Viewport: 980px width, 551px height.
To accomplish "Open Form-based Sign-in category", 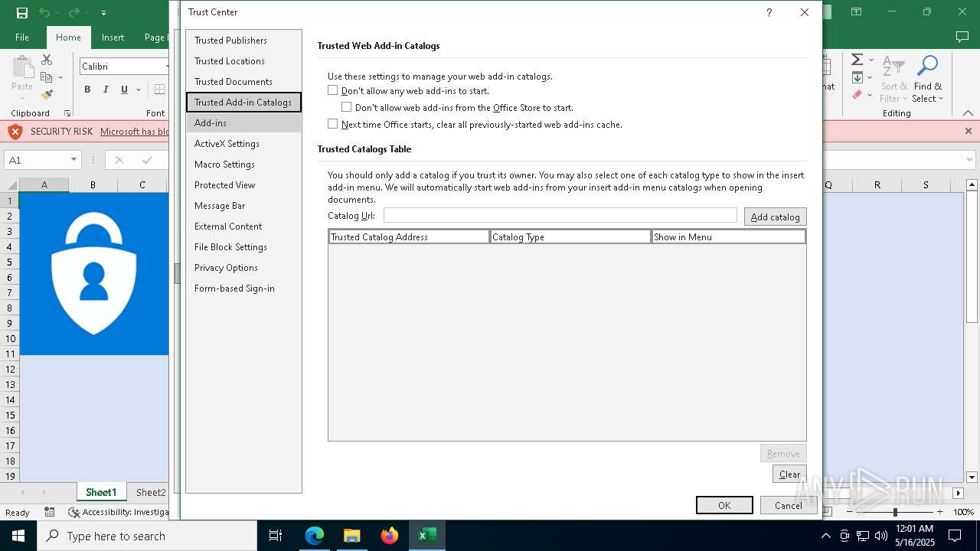I will pos(243,288).
